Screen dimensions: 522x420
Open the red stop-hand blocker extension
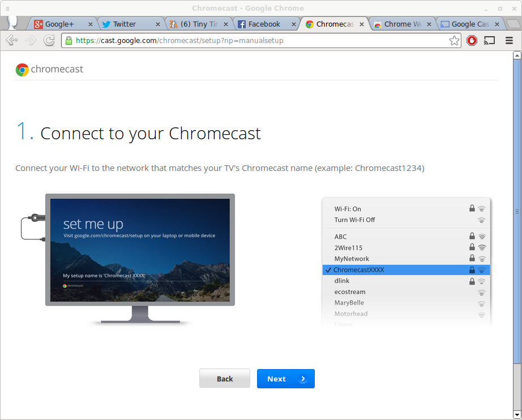coord(472,41)
